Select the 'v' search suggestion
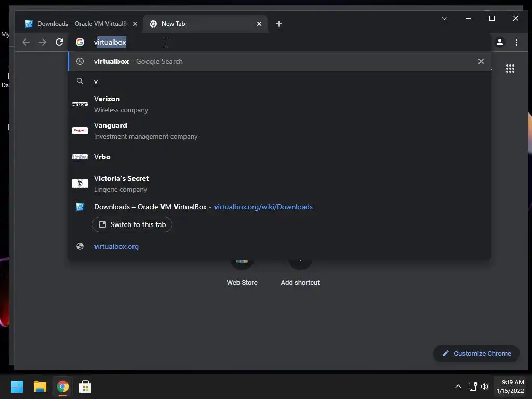This screenshot has width=532, height=399. click(280, 81)
